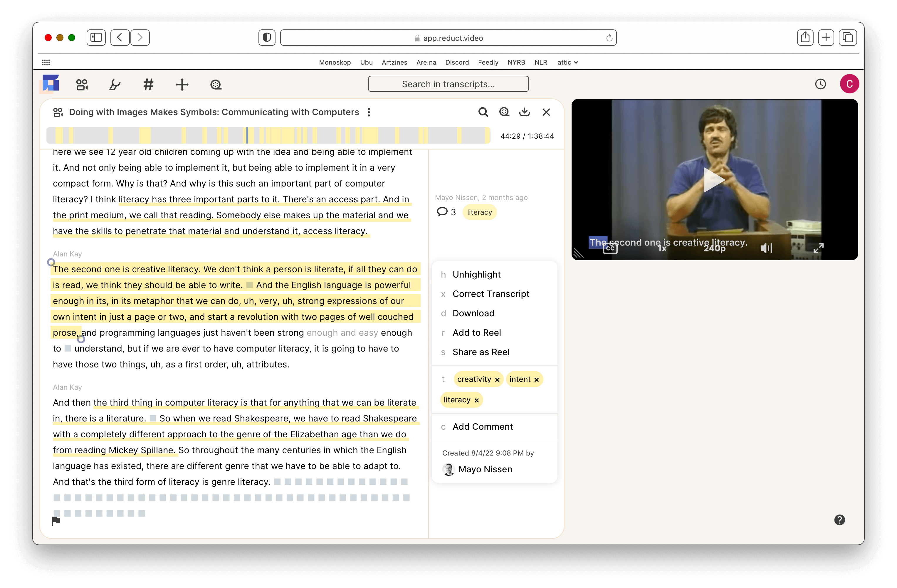Show Safari tab overview
This screenshot has width=897, height=588.
[x=847, y=37]
